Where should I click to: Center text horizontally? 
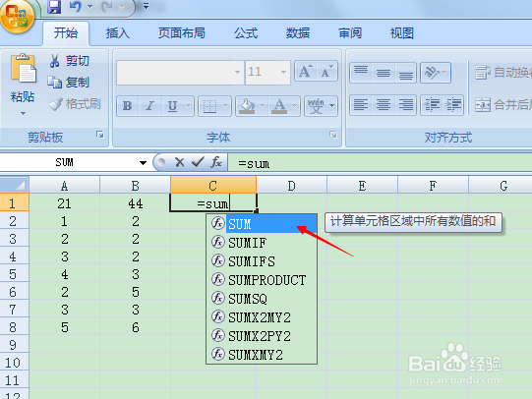(384, 105)
